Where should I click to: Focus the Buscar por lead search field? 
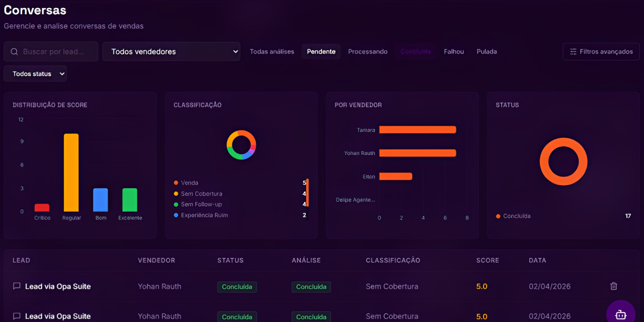(x=55, y=52)
